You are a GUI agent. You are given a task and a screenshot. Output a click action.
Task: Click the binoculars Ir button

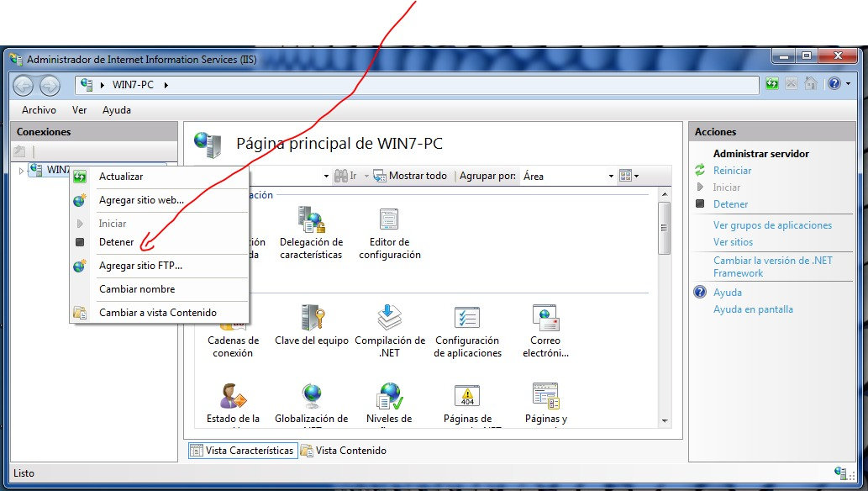tap(345, 177)
